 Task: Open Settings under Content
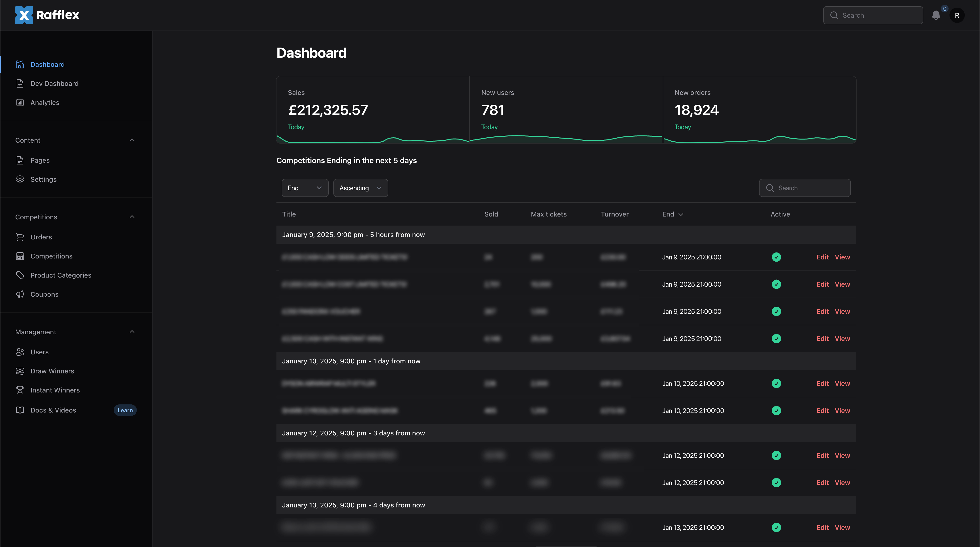[x=43, y=179]
